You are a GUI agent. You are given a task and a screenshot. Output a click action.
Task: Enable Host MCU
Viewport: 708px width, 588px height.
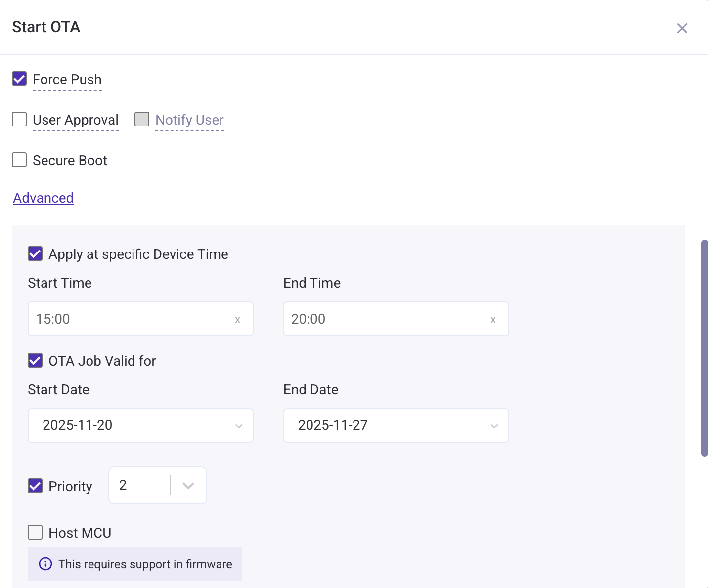pos(35,532)
